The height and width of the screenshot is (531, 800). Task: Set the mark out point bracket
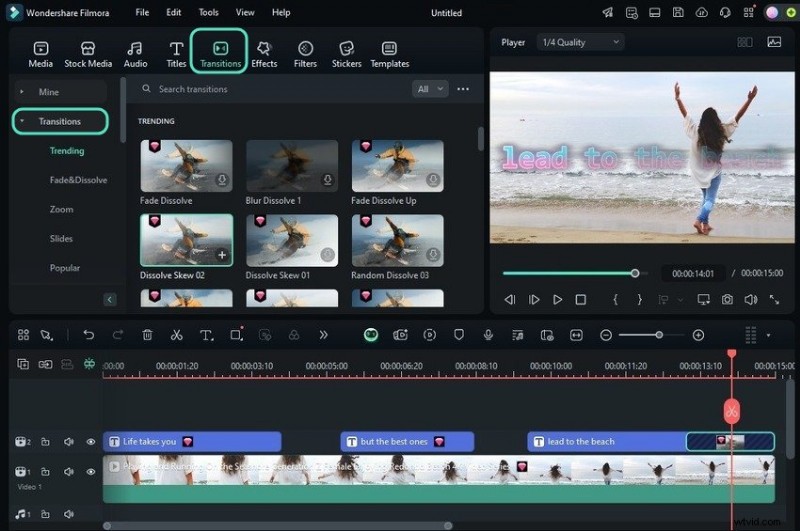(x=639, y=299)
